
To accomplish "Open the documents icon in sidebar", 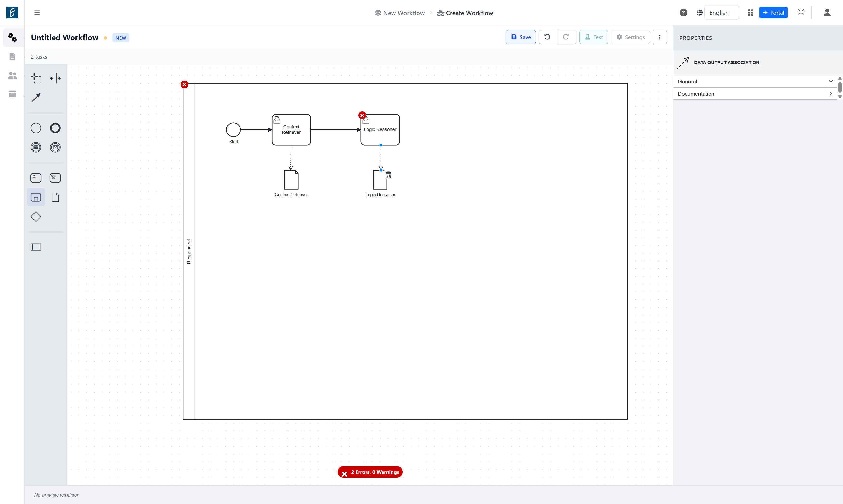I will (x=13, y=56).
